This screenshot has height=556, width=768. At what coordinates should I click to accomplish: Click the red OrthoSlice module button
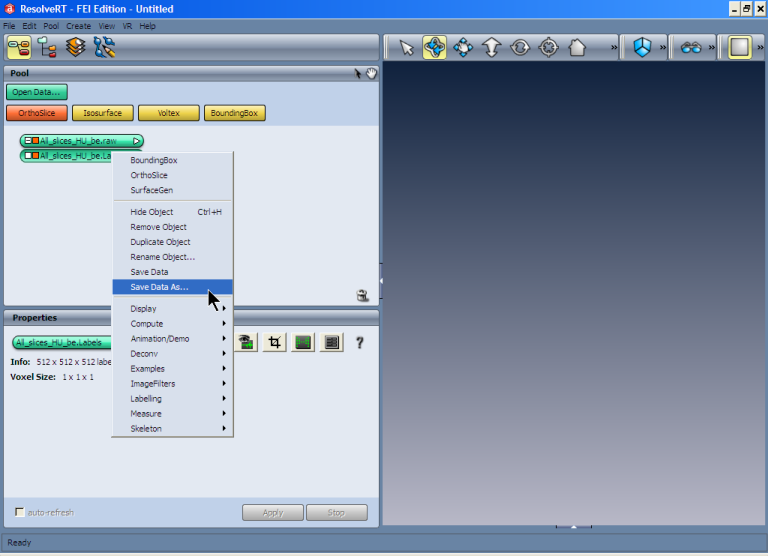pyautogui.click(x=36, y=113)
